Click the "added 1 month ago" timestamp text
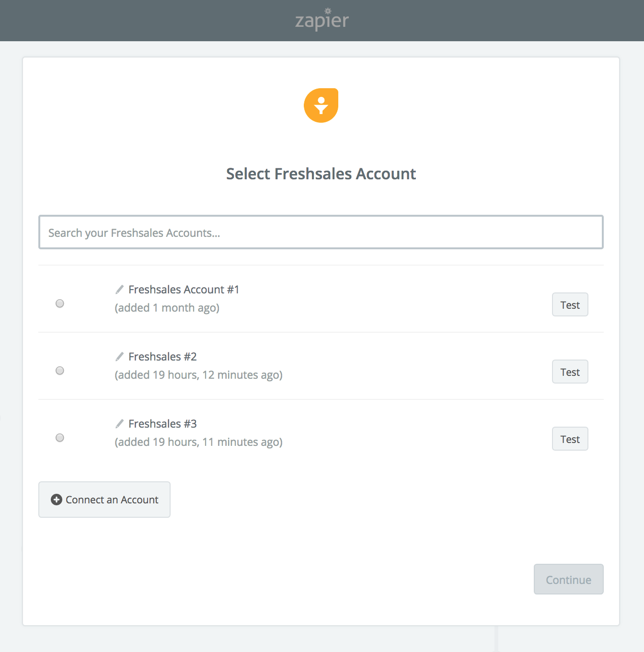644x652 pixels. click(x=167, y=308)
